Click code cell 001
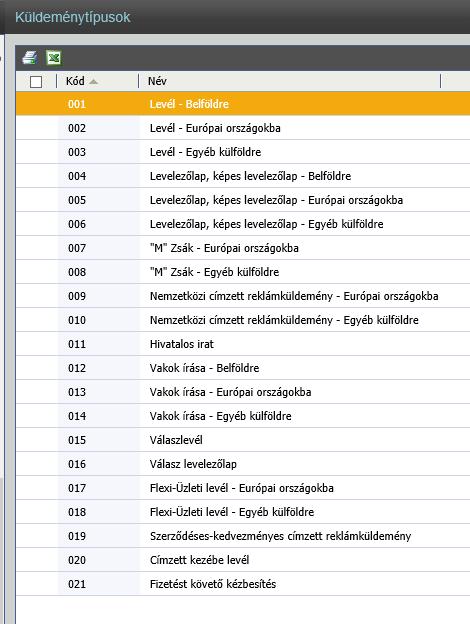 [98, 104]
